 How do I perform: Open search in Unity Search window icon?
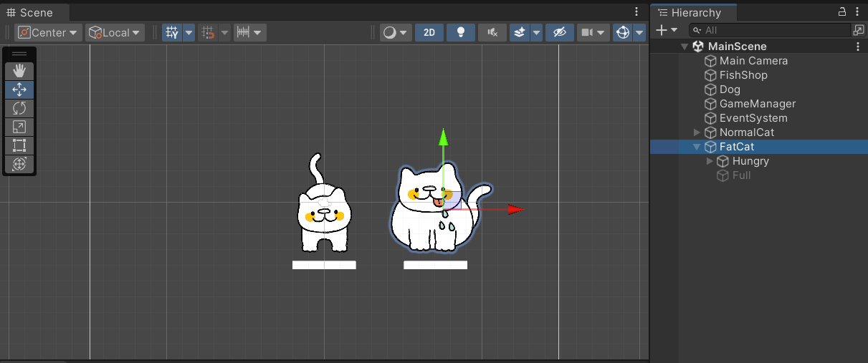(x=858, y=30)
